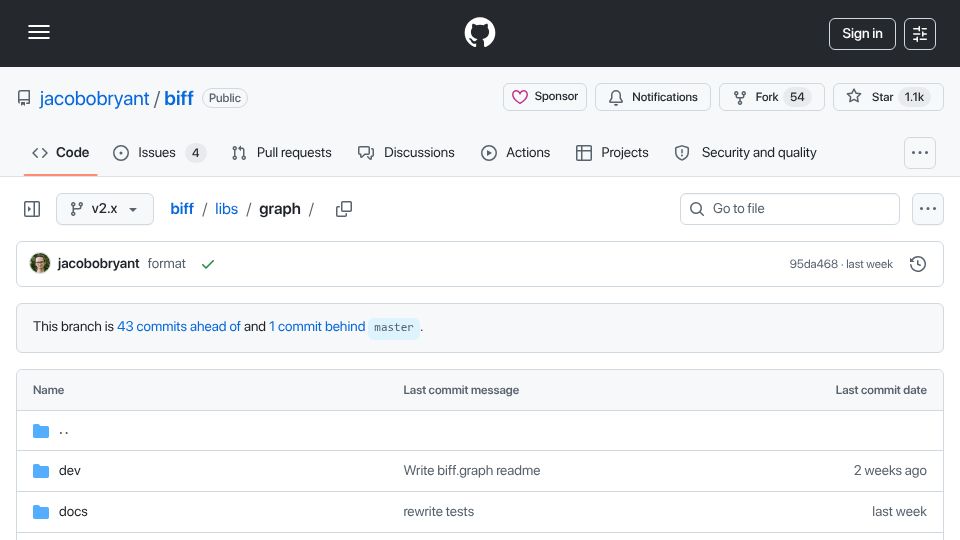Focus the Go to file search field
This screenshot has height=540, width=960.
tap(790, 209)
